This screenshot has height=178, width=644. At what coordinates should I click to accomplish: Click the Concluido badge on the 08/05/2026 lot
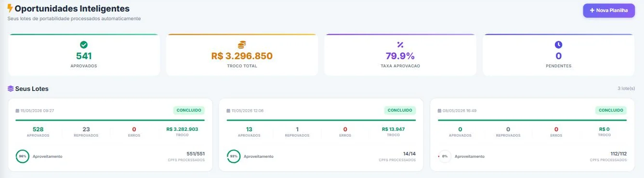click(x=611, y=110)
